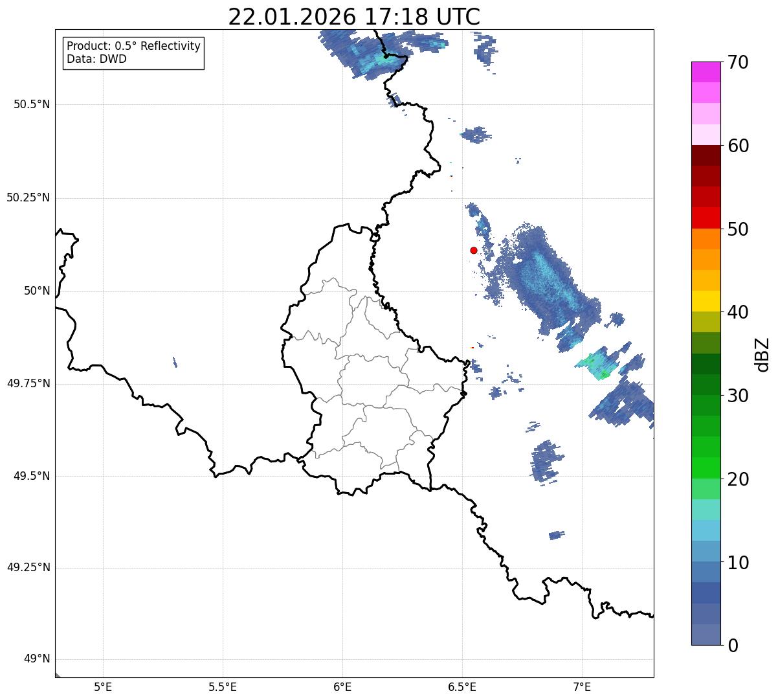Click the 7°E longitude label
The image size is (778, 700).
point(582,686)
